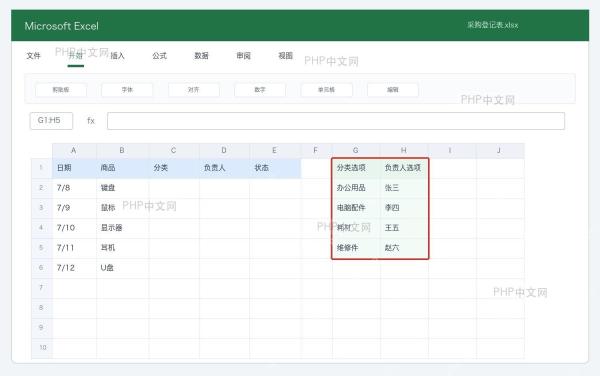Screen dimensions: 600x376
Task: Select row 1 header
Action: [x=41, y=168]
